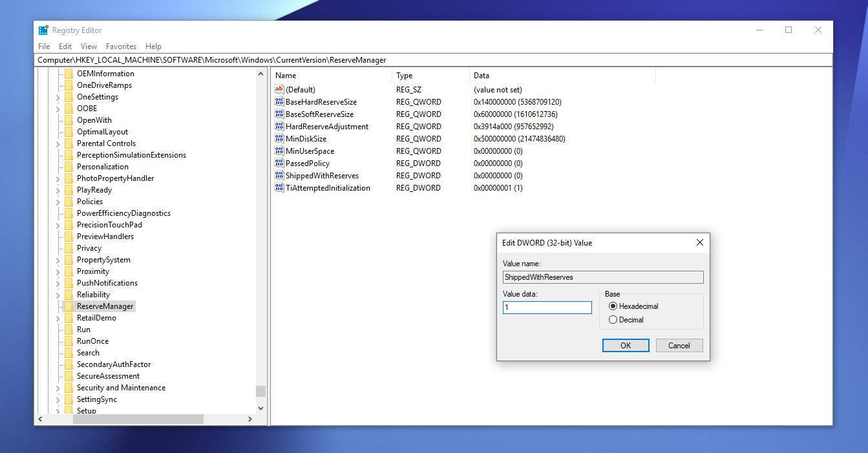Expand the RetailDemo key

(58, 318)
